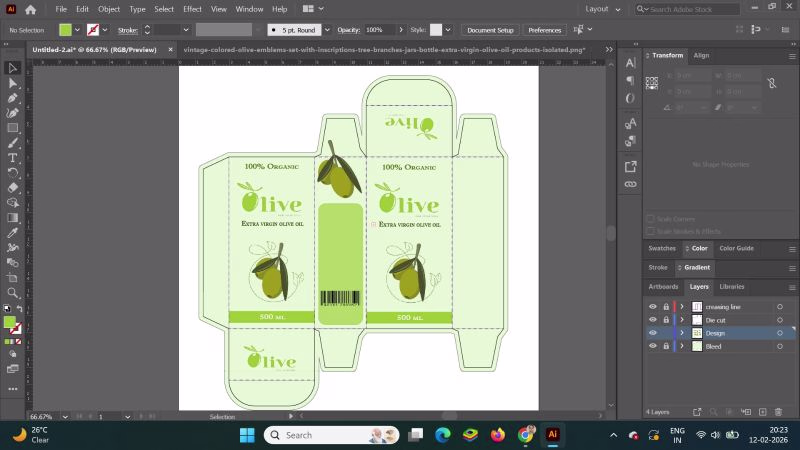Viewport: 800px width, 450px height.
Task: Open Windows Start menu
Action: point(247,435)
